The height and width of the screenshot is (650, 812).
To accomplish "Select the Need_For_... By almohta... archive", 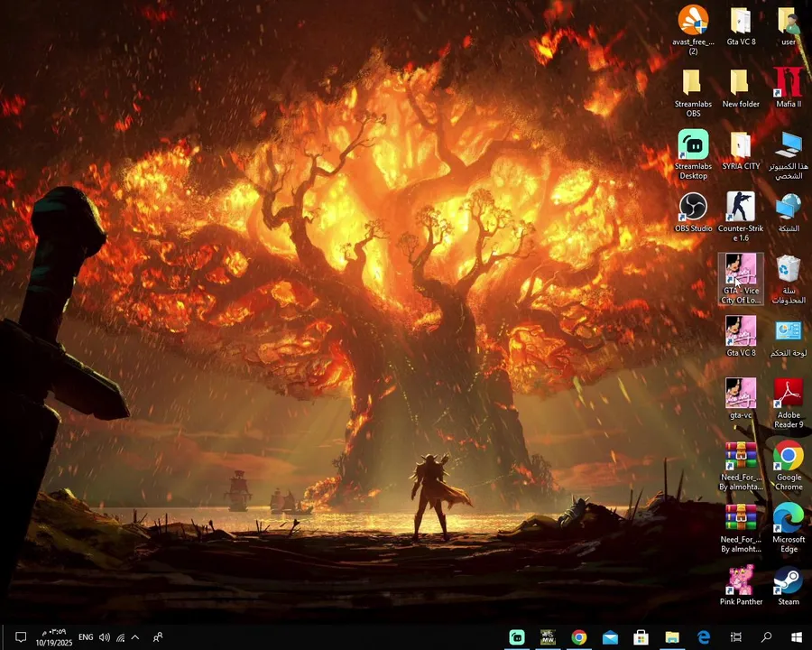I will coord(741,466).
